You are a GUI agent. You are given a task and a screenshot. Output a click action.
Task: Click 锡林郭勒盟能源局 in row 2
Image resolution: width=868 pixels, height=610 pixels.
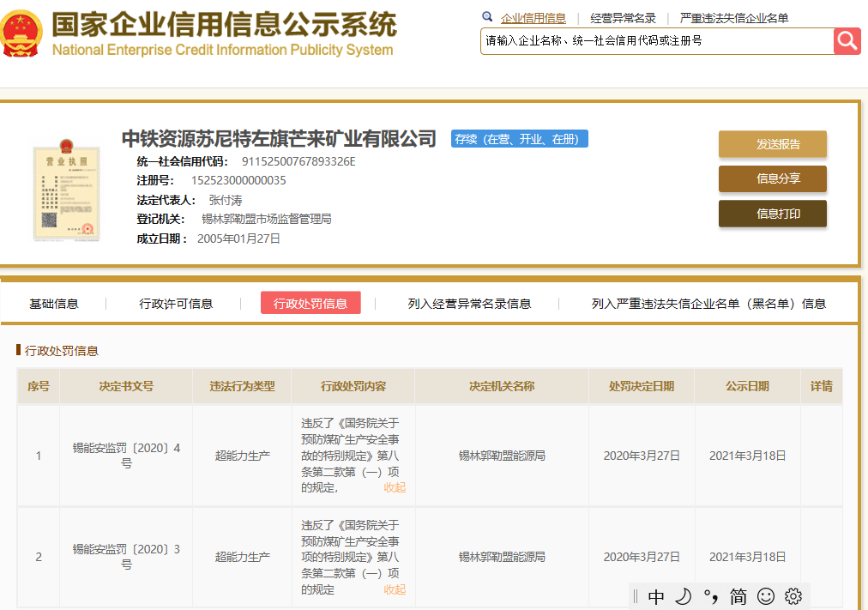point(502,557)
